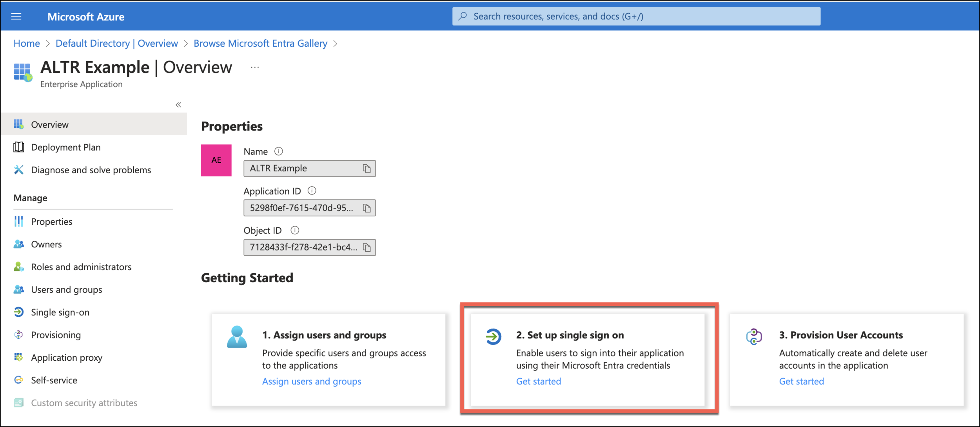Click the Owners people icon
This screenshot has height=427, width=980.
18,244
